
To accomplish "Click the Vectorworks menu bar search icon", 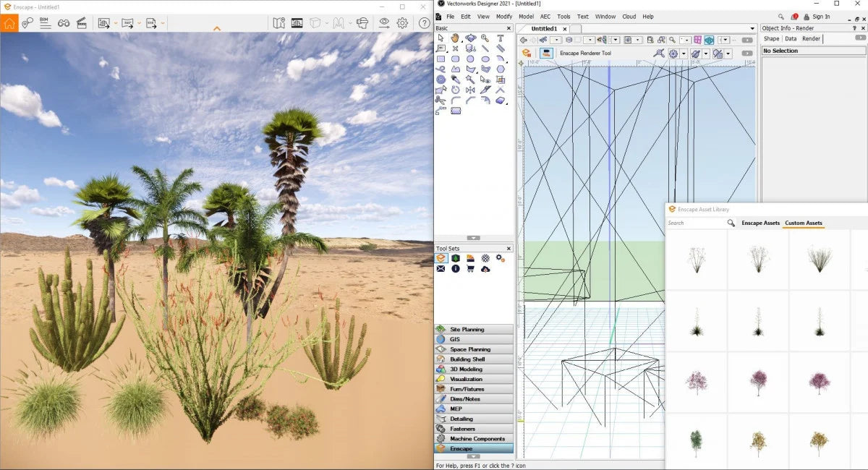I will [x=781, y=17].
